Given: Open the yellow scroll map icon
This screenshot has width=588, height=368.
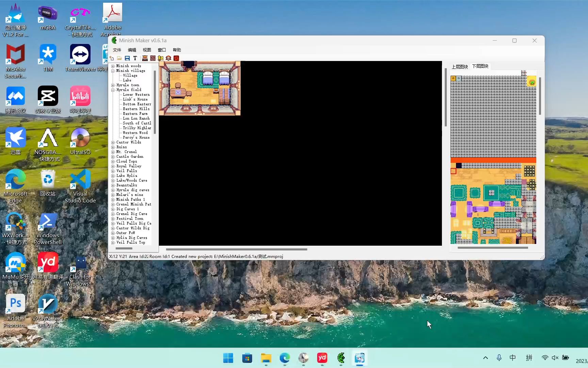Looking at the screenshot, I should coord(161,58).
